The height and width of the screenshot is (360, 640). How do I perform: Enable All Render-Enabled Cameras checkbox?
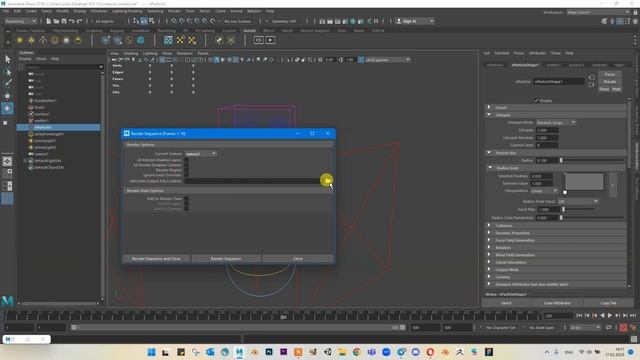[x=187, y=165]
